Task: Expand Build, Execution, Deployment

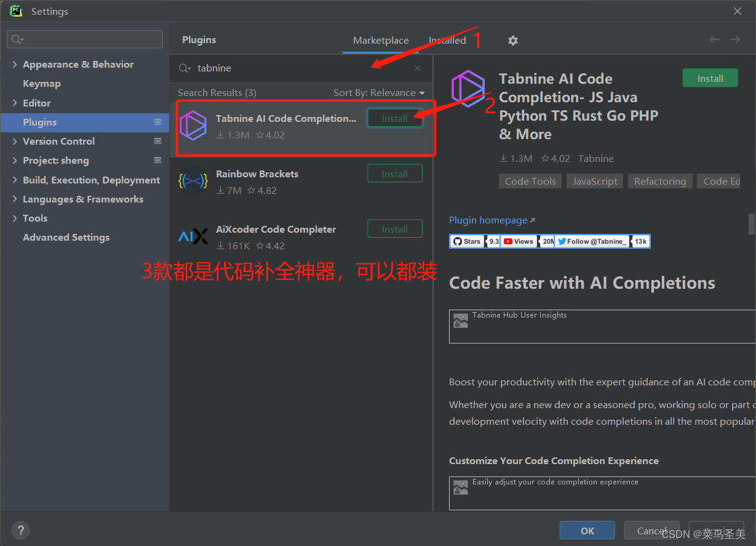Action: click(15, 180)
